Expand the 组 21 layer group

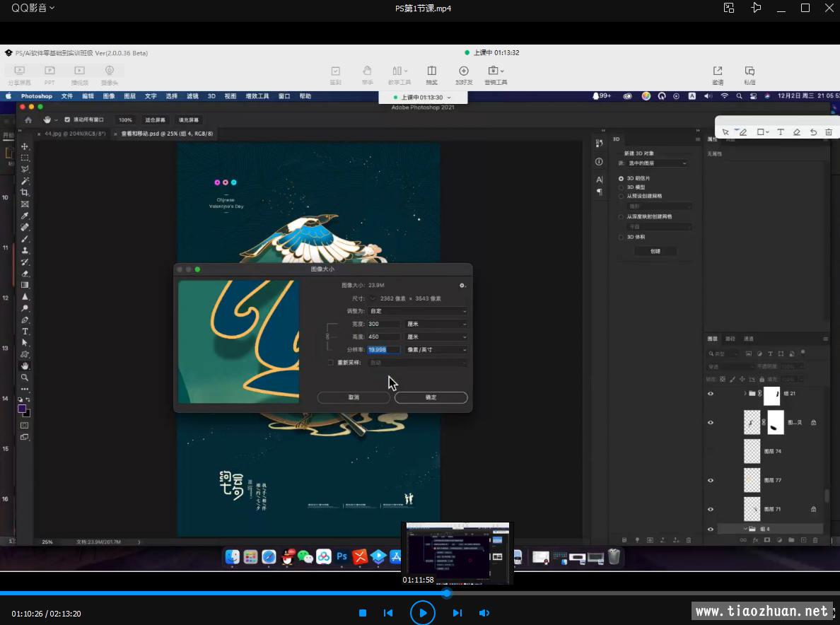click(x=745, y=394)
